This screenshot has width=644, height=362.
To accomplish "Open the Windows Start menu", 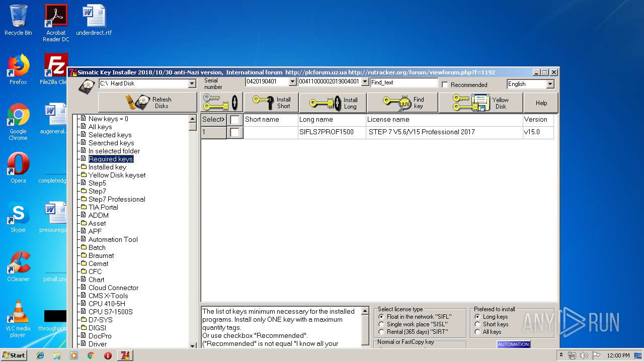I will pyautogui.click(x=14, y=355).
